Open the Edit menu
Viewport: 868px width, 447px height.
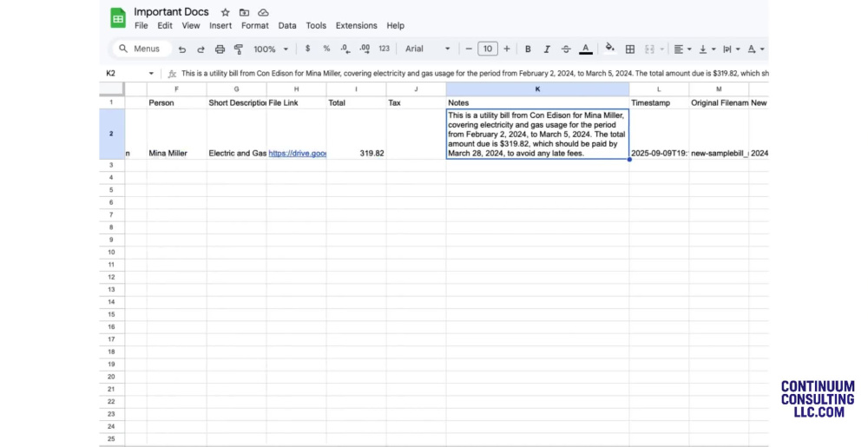click(164, 25)
